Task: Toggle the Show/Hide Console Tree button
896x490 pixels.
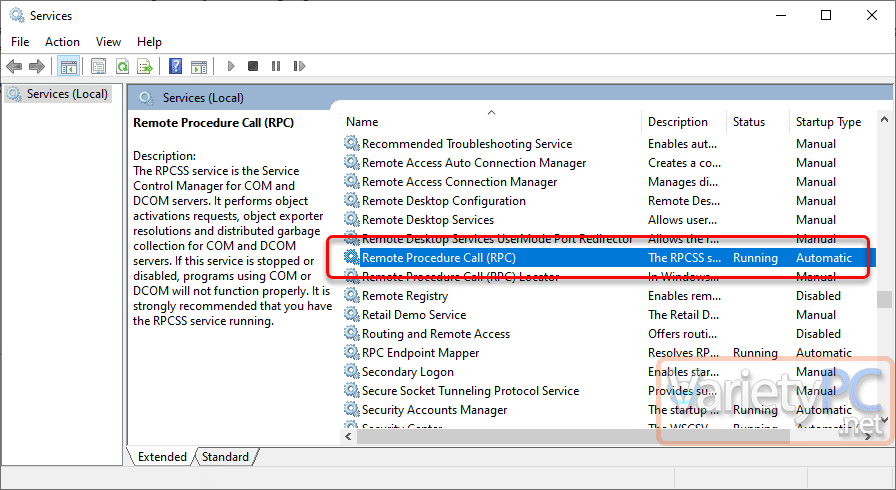Action: click(69, 66)
